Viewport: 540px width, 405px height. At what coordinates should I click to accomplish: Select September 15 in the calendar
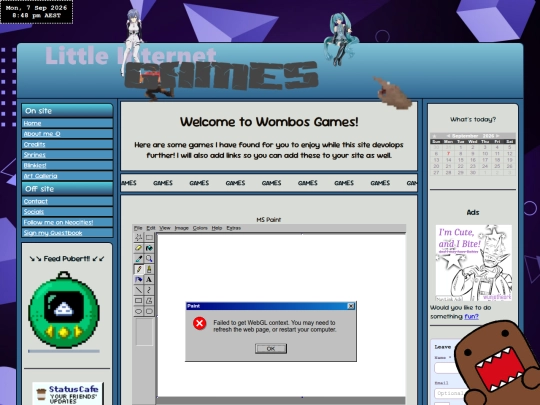click(x=460, y=160)
